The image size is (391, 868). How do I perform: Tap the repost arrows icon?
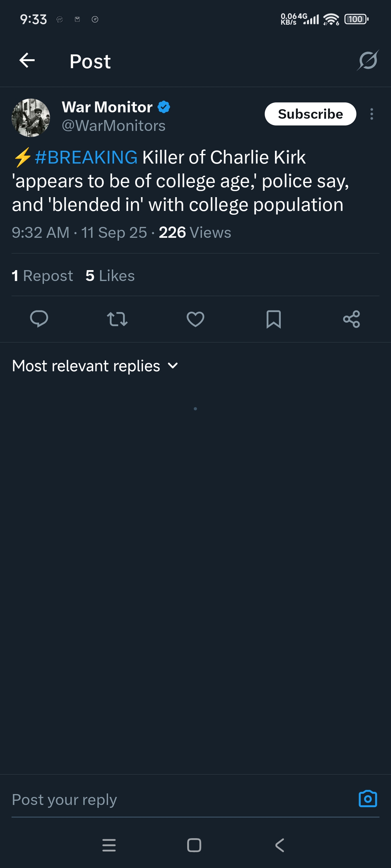117,319
